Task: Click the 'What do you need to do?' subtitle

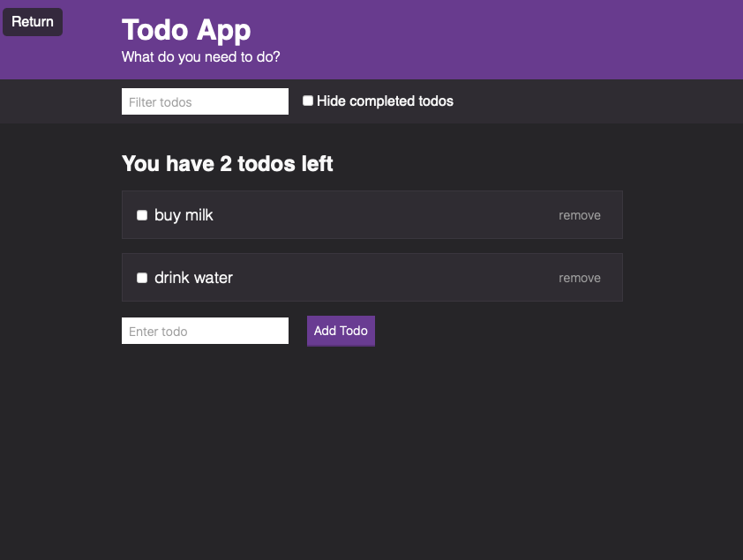Action: point(201,56)
